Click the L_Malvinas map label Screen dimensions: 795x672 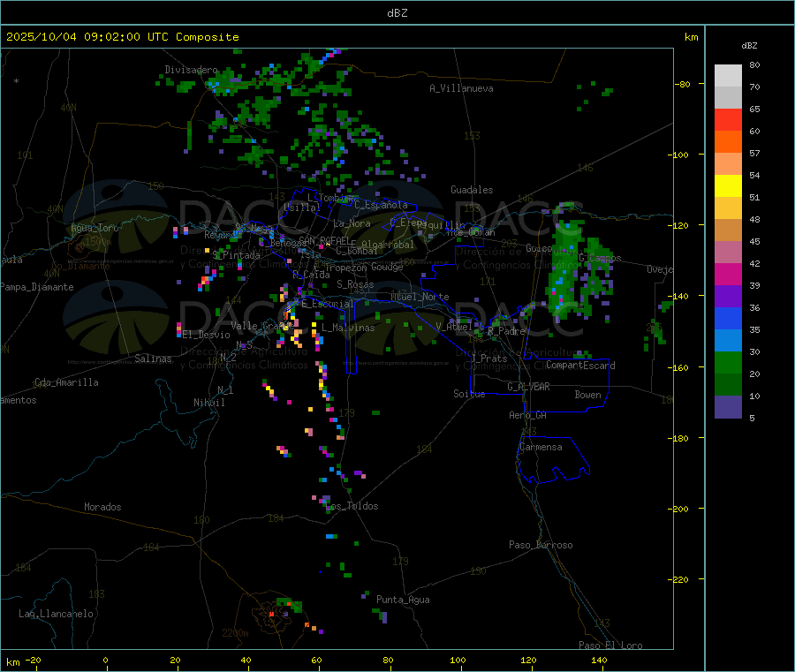(348, 328)
